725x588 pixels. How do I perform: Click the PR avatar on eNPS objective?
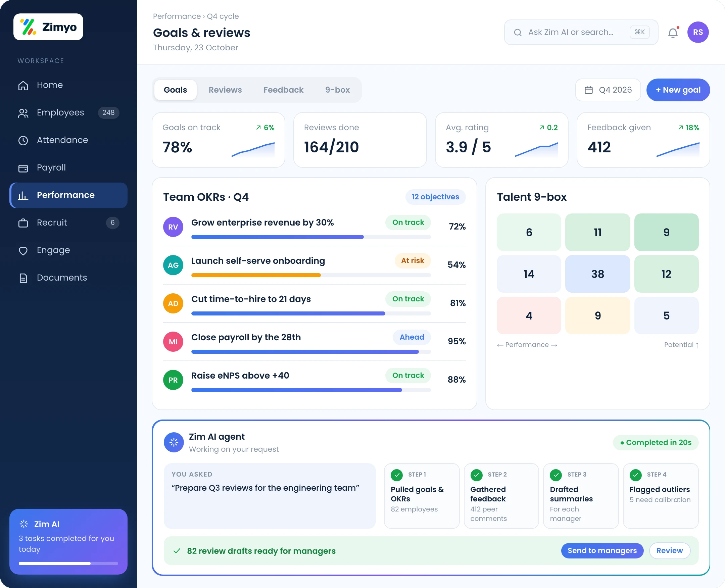pos(173,380)
